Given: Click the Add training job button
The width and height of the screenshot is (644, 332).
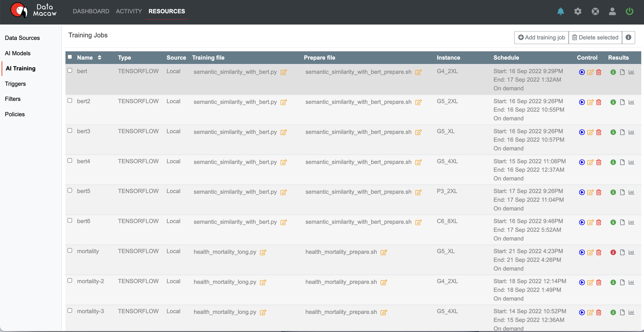Looking at the screenshot, I should click(x=541, y=38).
